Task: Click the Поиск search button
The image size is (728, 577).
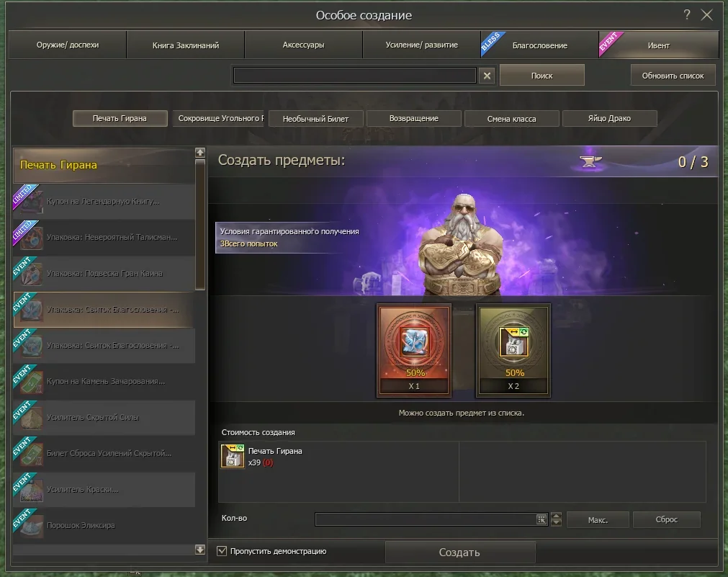Action: pyautogui.click(x=541, y=75)
